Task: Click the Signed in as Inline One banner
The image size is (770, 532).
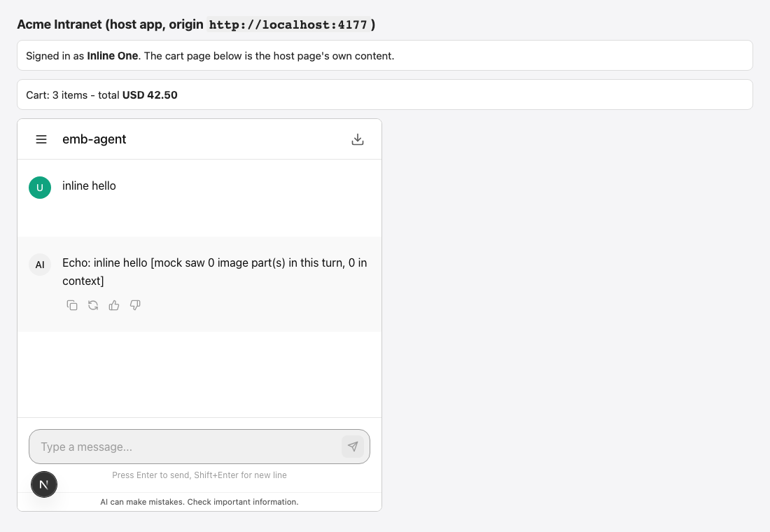Action: (385, 55)
